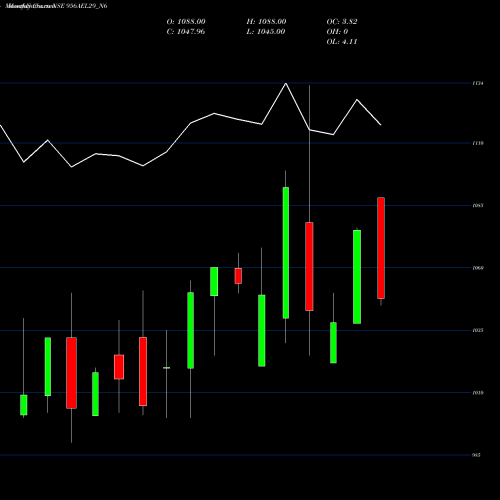Viewport: 500px width, 500px height.
Task: Click the close price value C: 1047.96
Action: pos(186,32)
